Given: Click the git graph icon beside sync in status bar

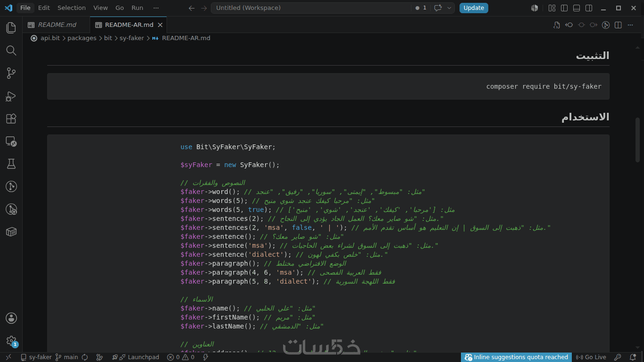Looking at the screenshot, I should (99, 357).
